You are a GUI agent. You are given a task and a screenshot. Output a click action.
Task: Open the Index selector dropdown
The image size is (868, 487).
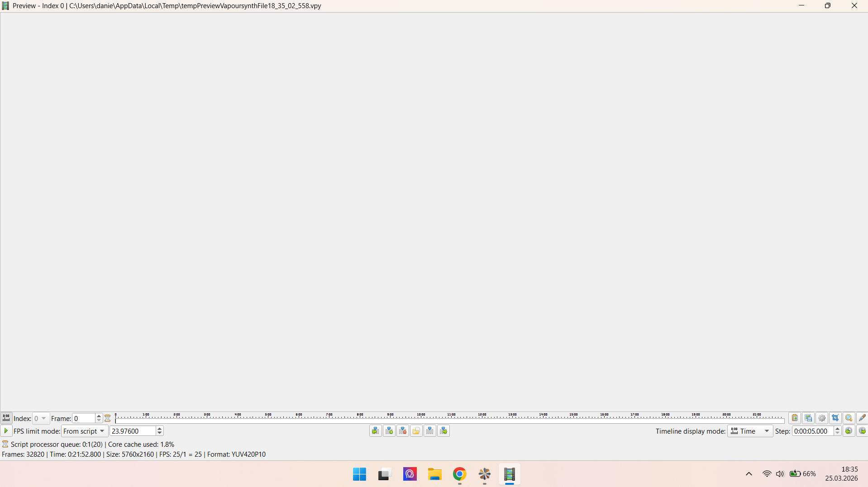click(40, 418)
